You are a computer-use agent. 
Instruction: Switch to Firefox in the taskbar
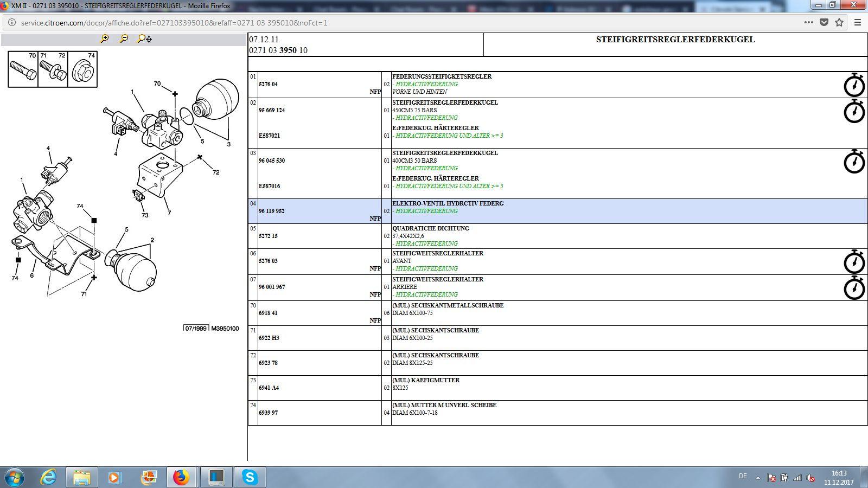click(x=181, y=477)
